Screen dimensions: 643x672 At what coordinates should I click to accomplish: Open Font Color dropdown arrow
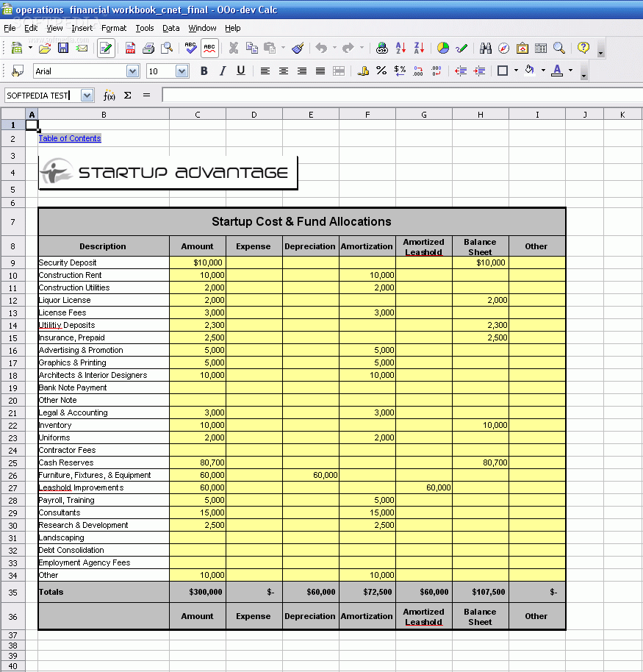(570, 71)
